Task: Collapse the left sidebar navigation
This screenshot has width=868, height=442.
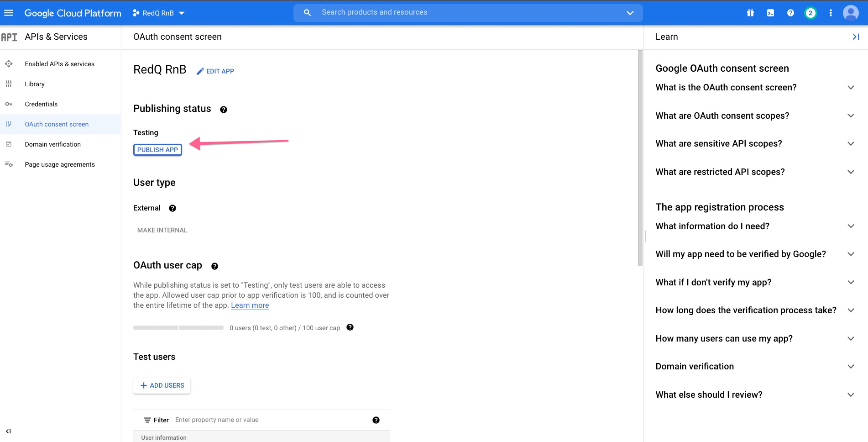Action: point(8,431)
